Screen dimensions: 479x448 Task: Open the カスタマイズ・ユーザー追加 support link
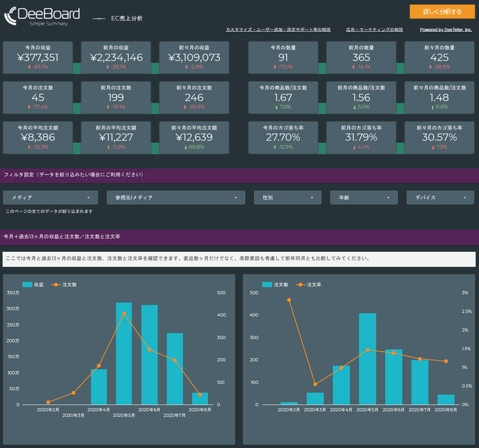tap(278, 30)
